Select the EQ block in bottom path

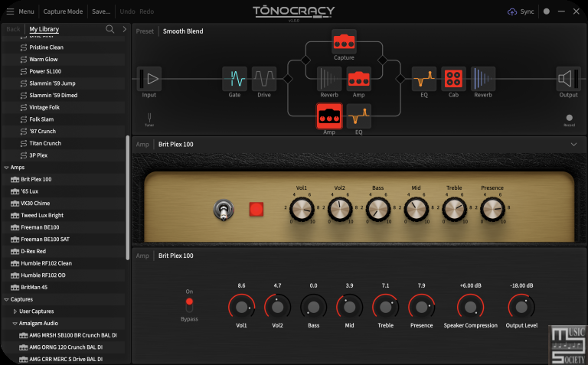pos(359,116)
